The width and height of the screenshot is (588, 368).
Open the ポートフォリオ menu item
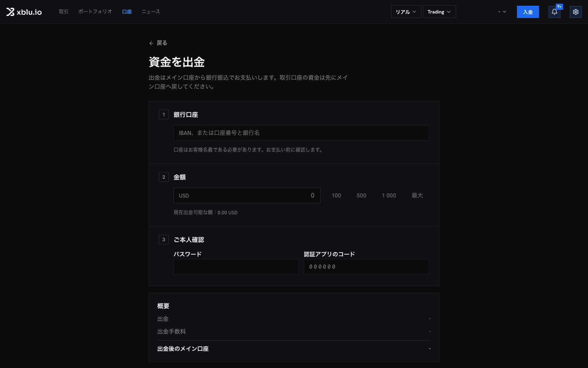click(95, 11)
